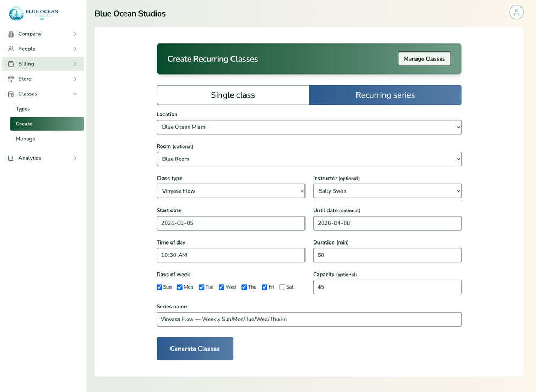This screenshot has height=392, width=536.
Task: Open the Room dropdown showing Blue Room
Action: tap(309, 159)
